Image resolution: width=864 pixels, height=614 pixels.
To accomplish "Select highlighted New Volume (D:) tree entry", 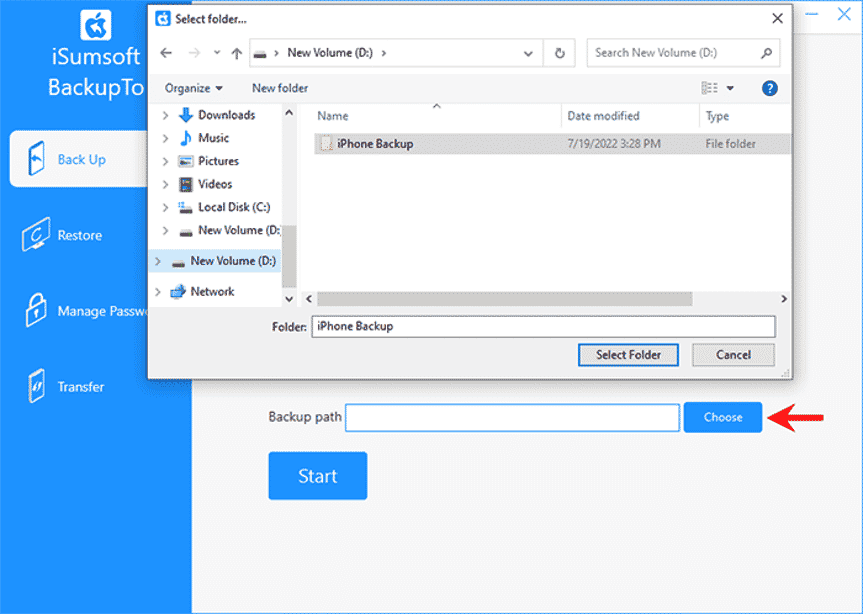I will click(x=217, y=261).
